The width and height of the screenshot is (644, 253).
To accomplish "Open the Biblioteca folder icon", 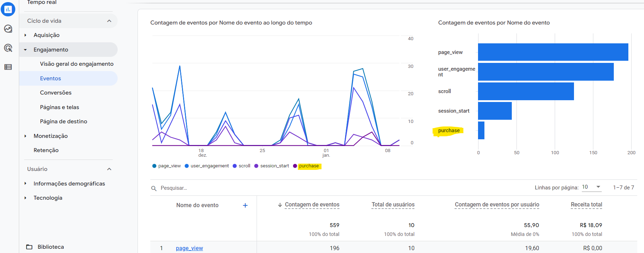I will click(x=29, y=247).
